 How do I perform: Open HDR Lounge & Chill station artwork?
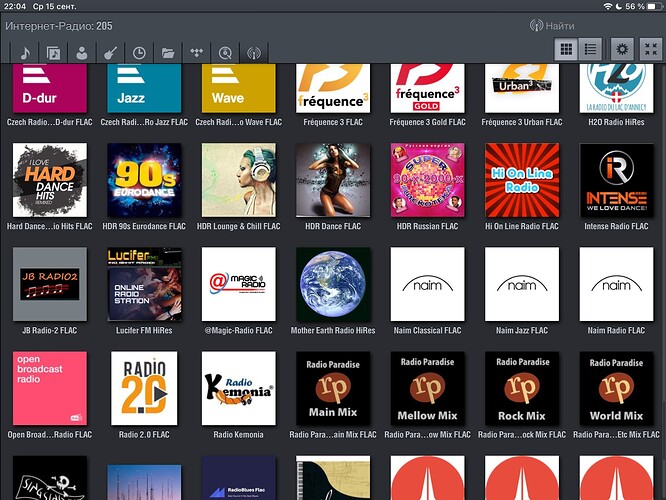(239, 180)
